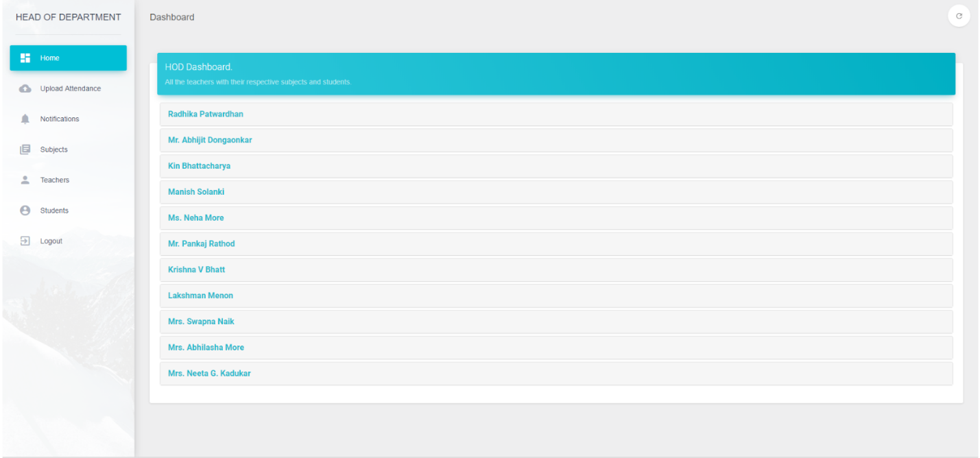
Task: Expand the Mrs. Swapna Naik row
Action: point(556,322)
